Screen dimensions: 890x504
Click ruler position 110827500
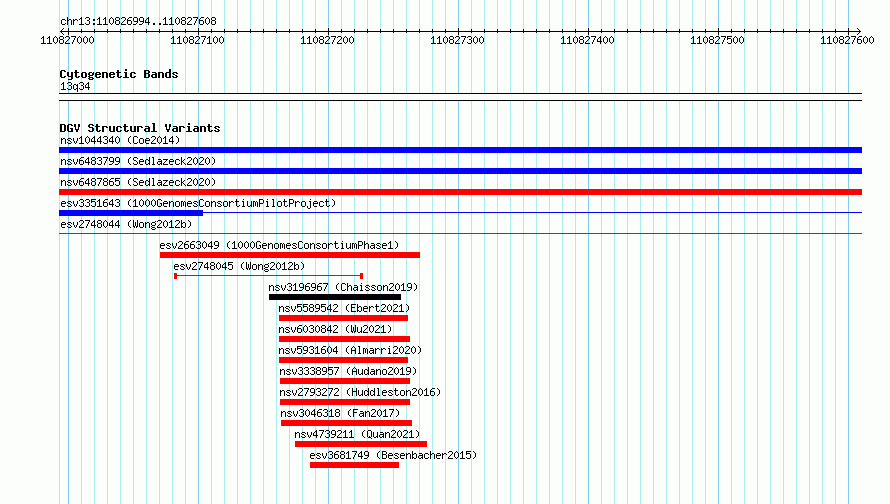click(x=717, y=40)
